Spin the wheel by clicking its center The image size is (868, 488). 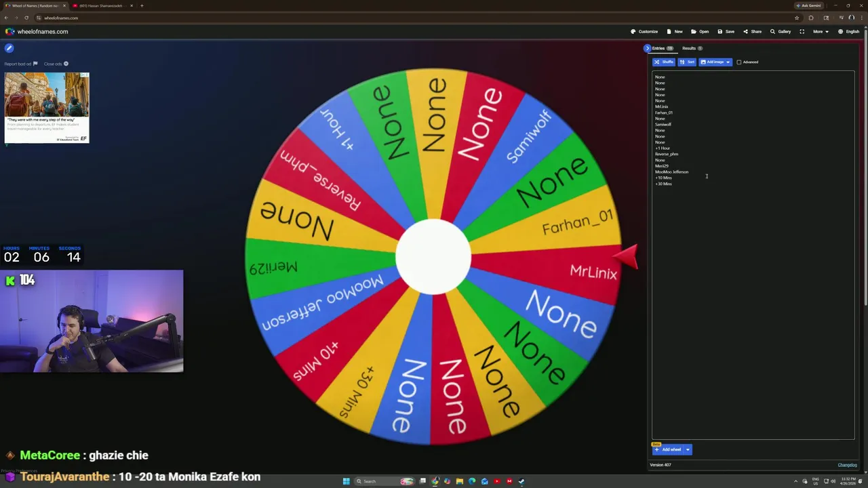click(433, 257)
